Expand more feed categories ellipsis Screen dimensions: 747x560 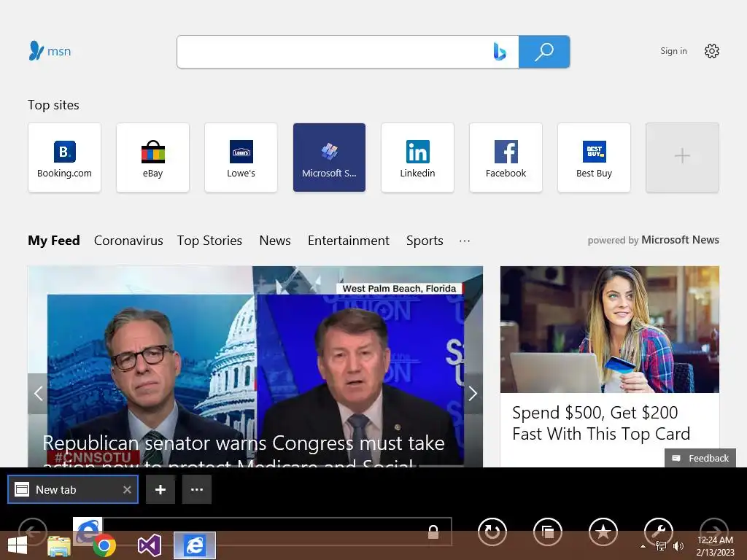click(465, 241)
